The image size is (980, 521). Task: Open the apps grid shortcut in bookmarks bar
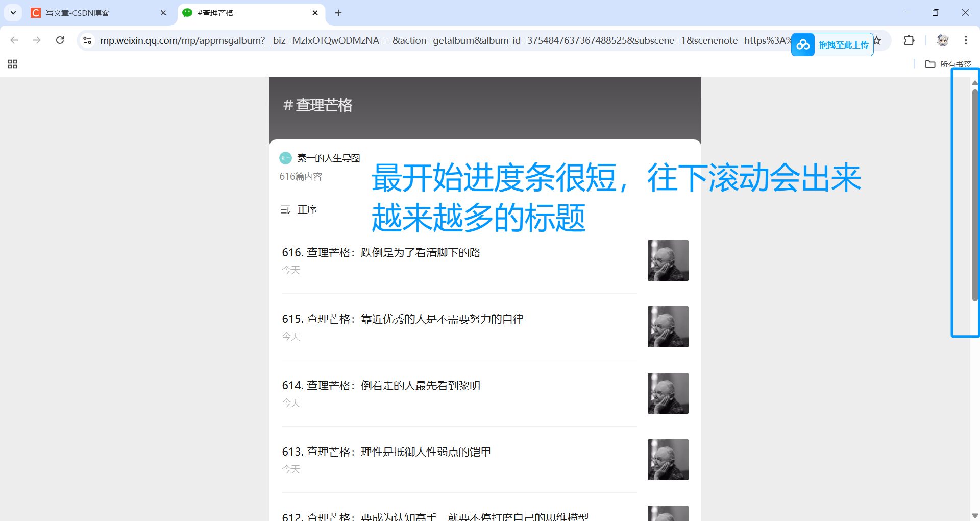click(x=13, y=64)
